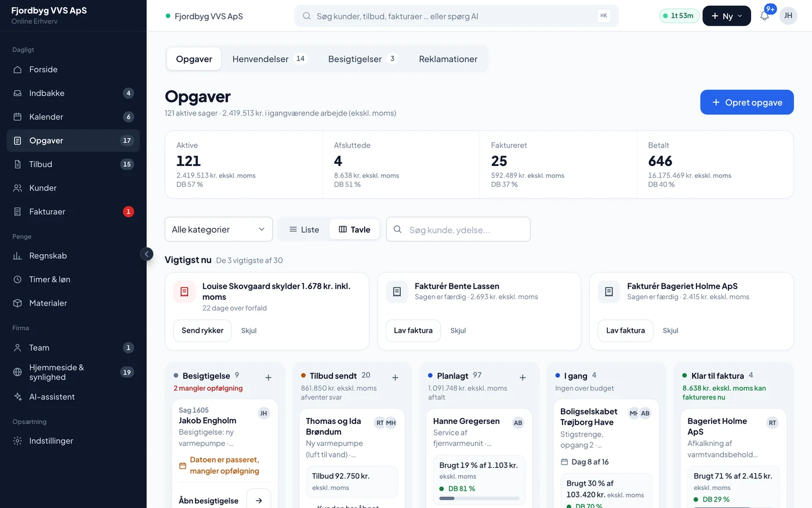Expand the Ny create menu
This screenshot has width=812, height=508.
pos(727,16)
